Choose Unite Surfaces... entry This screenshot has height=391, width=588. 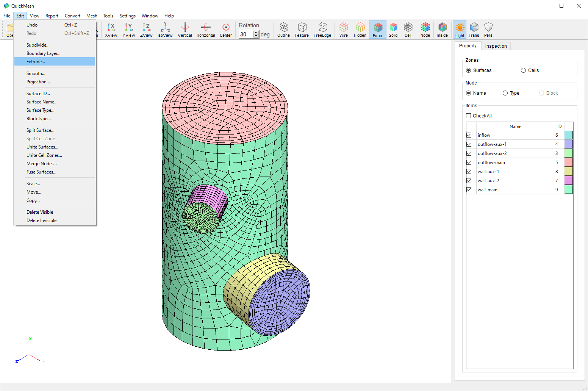[x=55, y=147]
